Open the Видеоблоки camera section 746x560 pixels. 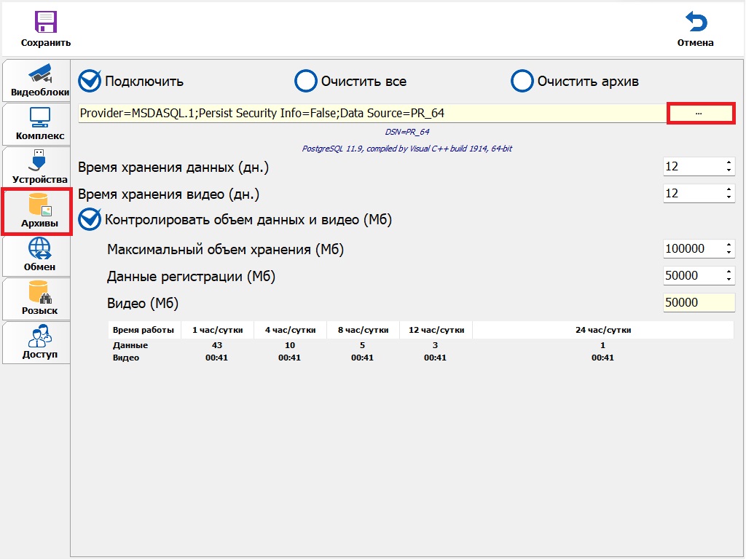(38, 80)
